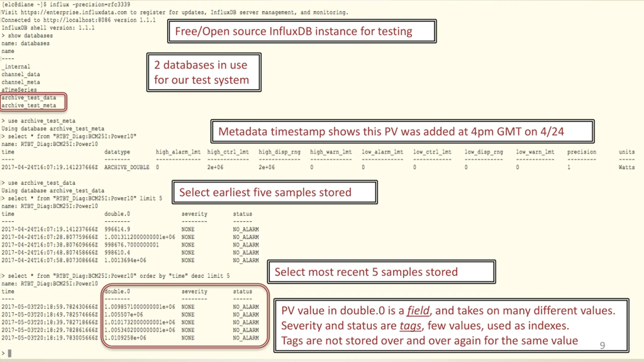
Task: Click the high_alarm_lmt column header
Action: pos(178,152)
